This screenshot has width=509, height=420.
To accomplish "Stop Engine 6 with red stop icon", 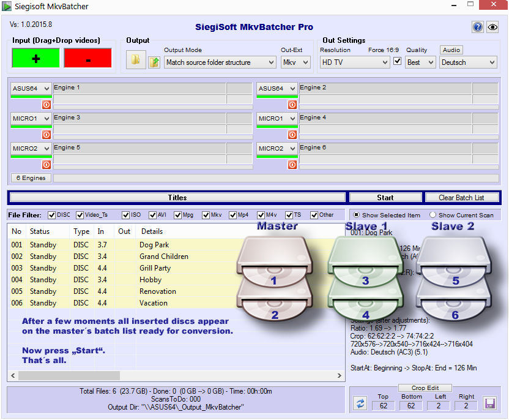I will tap(292, 165).
